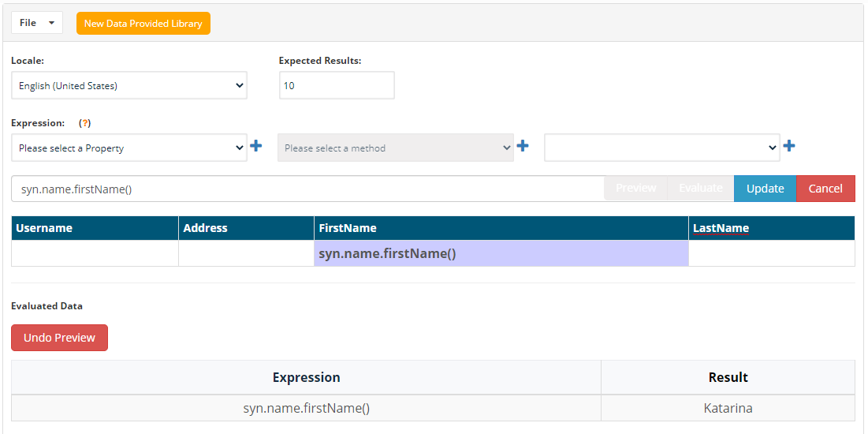Click the empty Username cell

[95, 253]
